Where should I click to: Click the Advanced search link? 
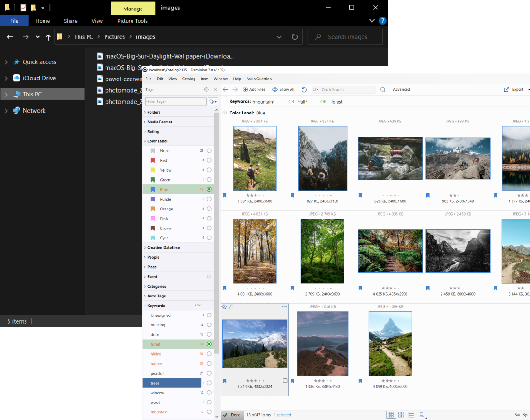pyautogui.click(x=401, y=89)
